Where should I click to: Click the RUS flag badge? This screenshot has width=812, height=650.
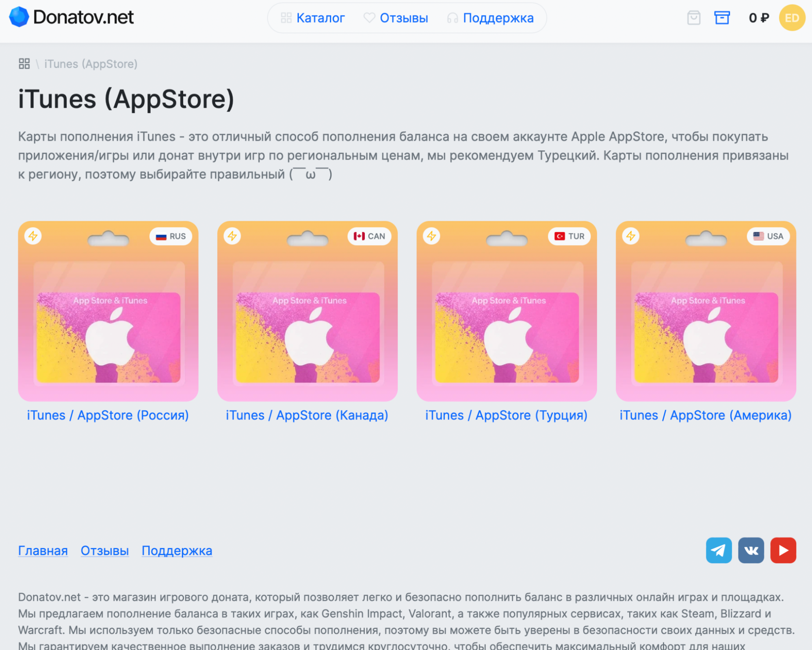(171, 236)
